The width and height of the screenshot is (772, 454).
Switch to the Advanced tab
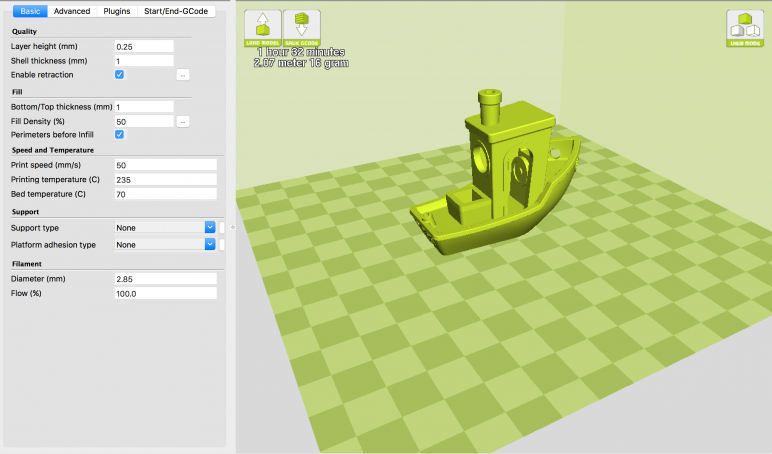pos(72,11)
